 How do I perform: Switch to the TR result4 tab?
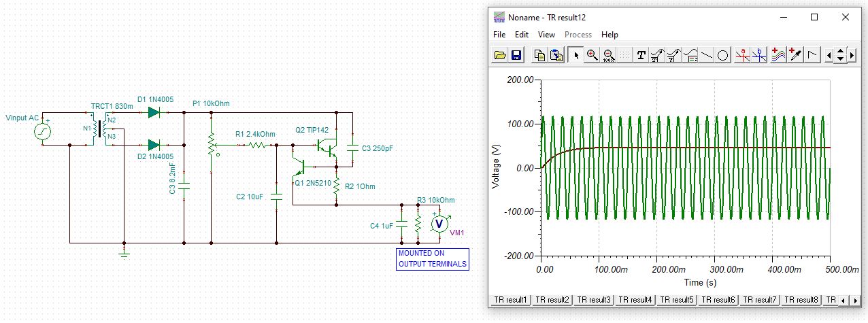point(635,300)
